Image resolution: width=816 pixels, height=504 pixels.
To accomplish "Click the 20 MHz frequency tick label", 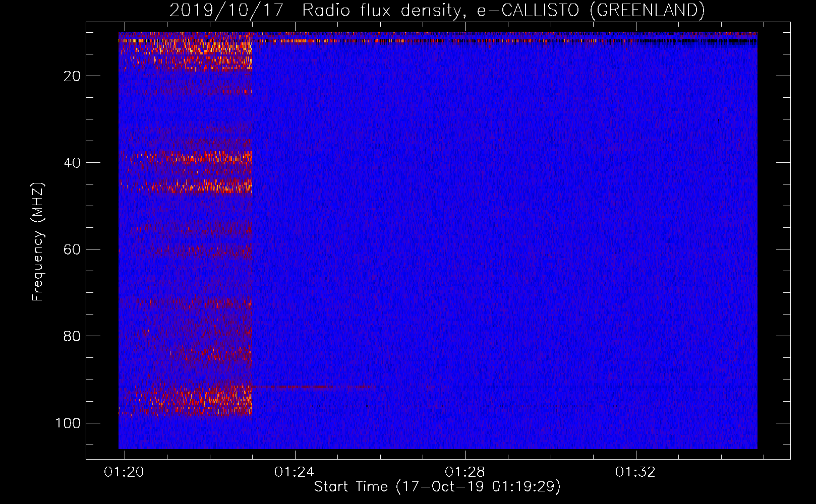I will click(x=72, y=76).
